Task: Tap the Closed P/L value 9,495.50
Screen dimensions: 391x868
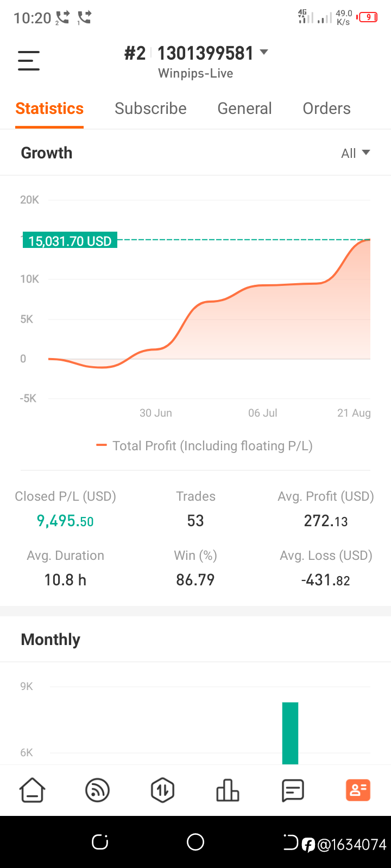Action: click(x=65, y=521)
